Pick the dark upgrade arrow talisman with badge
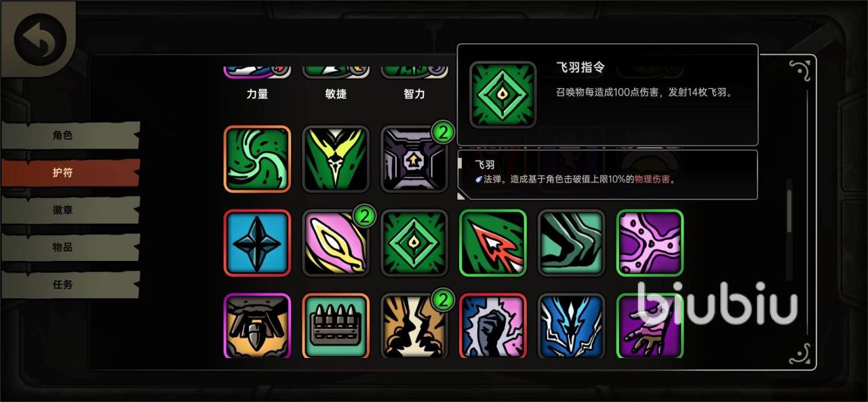The height and width of the screenshot is (402, 868). coord(414,159)
